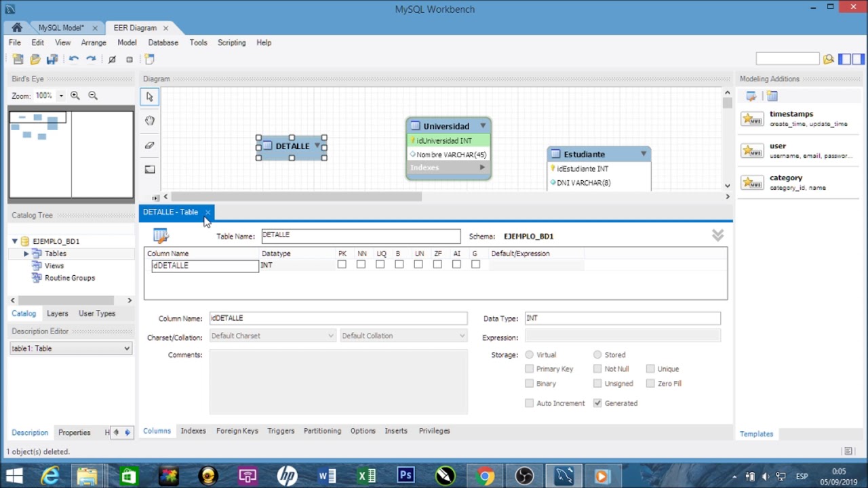This screenshot has height=488, width=868.
Task: Click the timestamps template icon
Action: coord(752,119)
